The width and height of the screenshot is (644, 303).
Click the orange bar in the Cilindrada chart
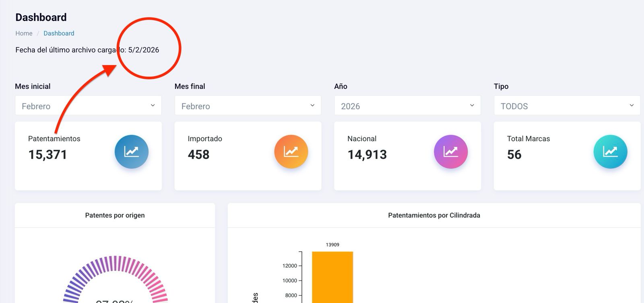tap(332, 277)
